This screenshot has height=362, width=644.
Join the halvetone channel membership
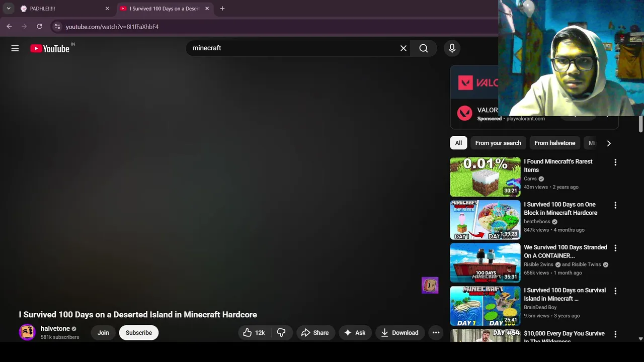(x=103, y=333)
